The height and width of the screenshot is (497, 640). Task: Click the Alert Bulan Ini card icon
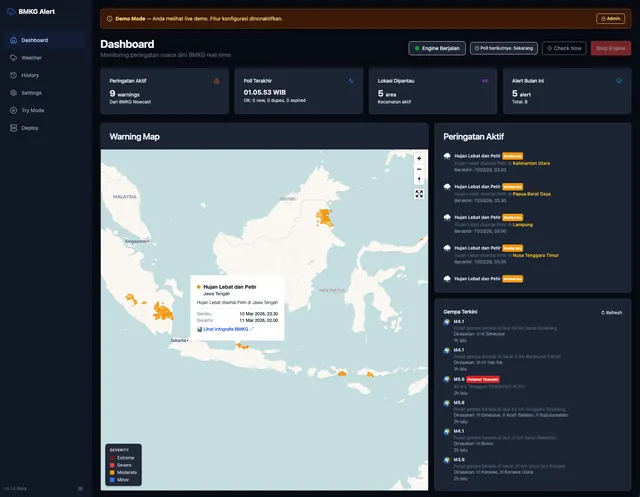coord(619,81)
